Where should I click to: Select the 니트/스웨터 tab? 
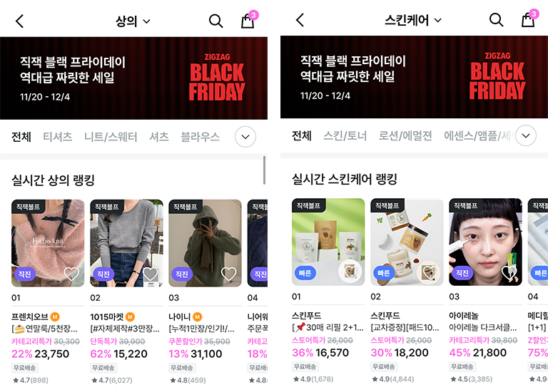(111, 136)
